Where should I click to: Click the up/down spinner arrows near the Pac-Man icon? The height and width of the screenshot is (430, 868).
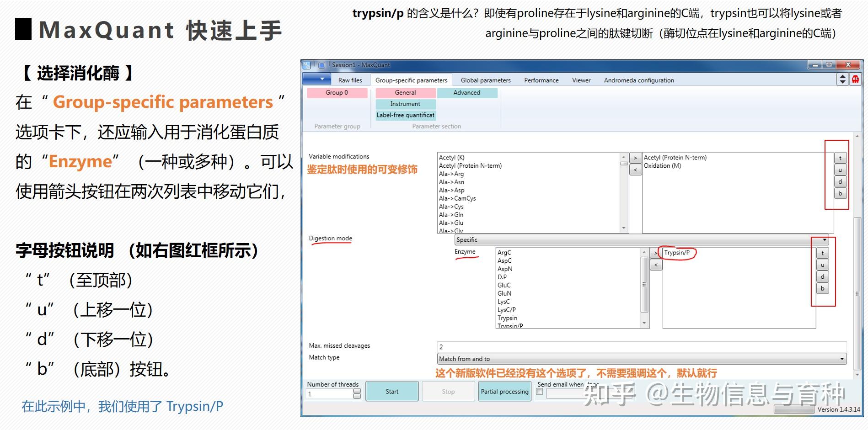(842, 78)
